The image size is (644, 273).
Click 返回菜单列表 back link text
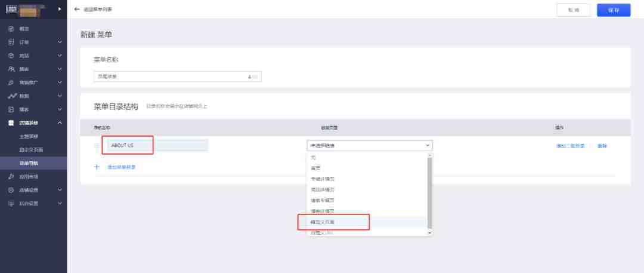[98, 9]
